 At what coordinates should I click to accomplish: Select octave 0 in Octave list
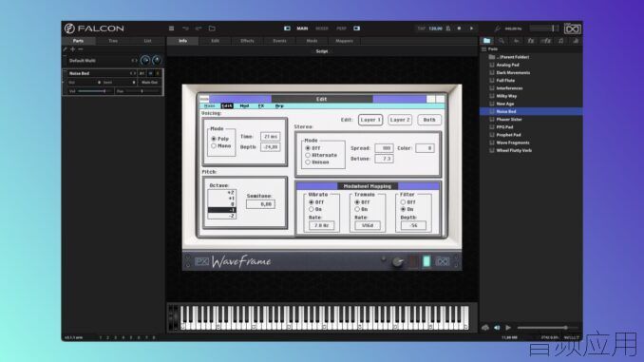click(221, 204)
